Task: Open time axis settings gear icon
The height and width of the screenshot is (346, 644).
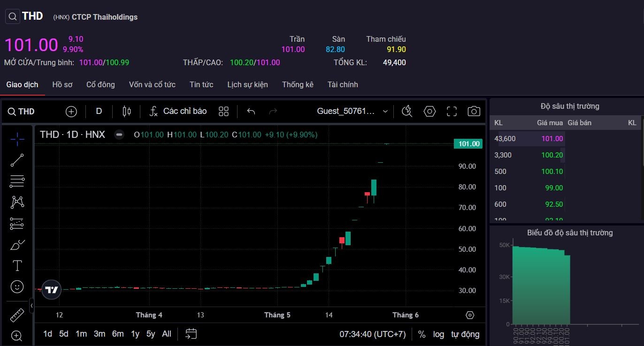Action: (x=470, y=315)
